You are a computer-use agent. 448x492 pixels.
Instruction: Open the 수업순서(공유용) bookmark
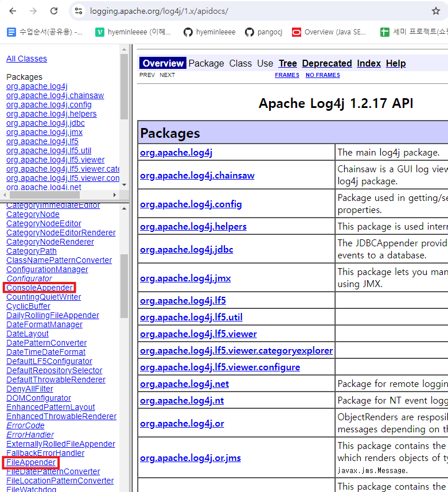point(45,32)
